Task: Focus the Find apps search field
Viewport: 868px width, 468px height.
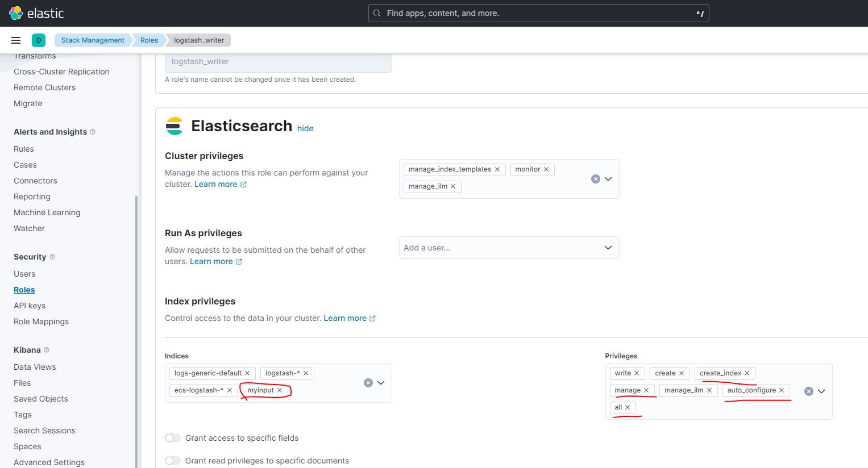Action: click(x=538, y=13)
